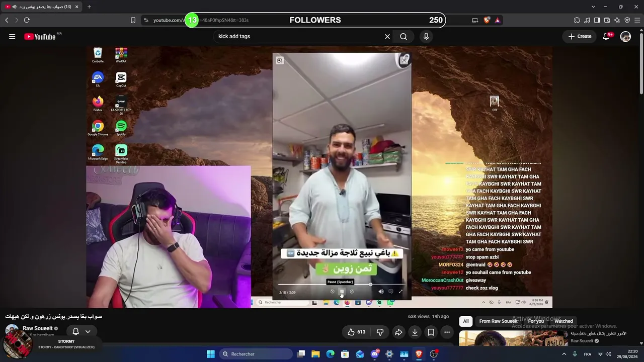Viewport: 644px width, 362px height.
Task: Open the Brave Wallet icon
Action: [x=607, y=20]
